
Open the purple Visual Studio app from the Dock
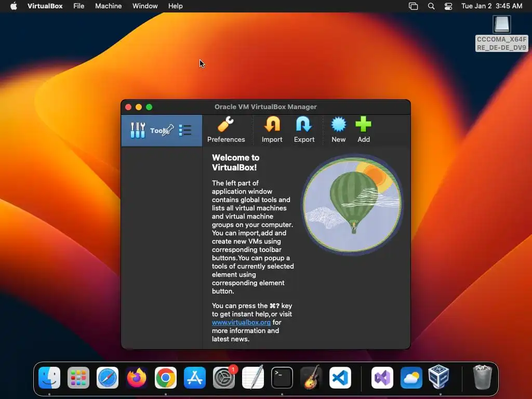tap(382, 378)
